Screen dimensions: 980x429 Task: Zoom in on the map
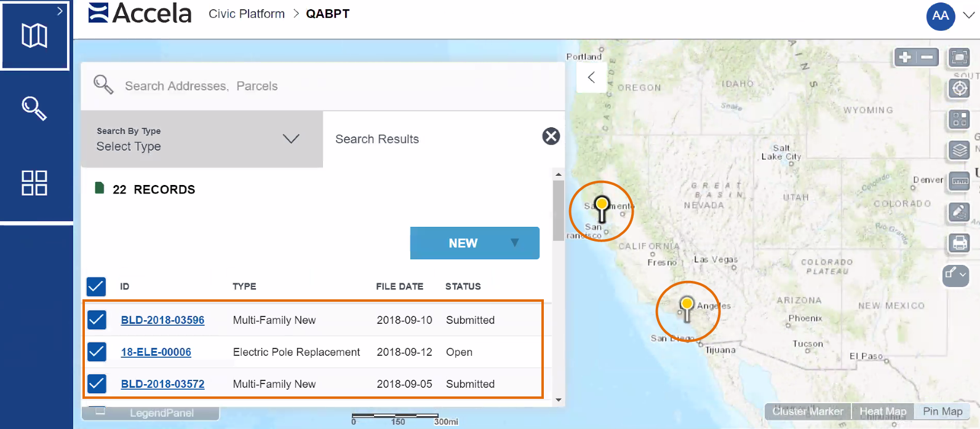click(x=905, y=58)
